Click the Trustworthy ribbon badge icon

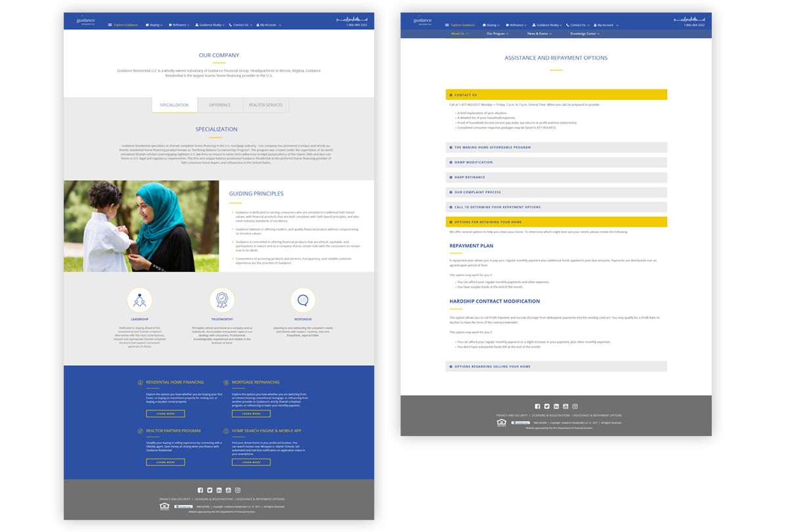[222, 300]
